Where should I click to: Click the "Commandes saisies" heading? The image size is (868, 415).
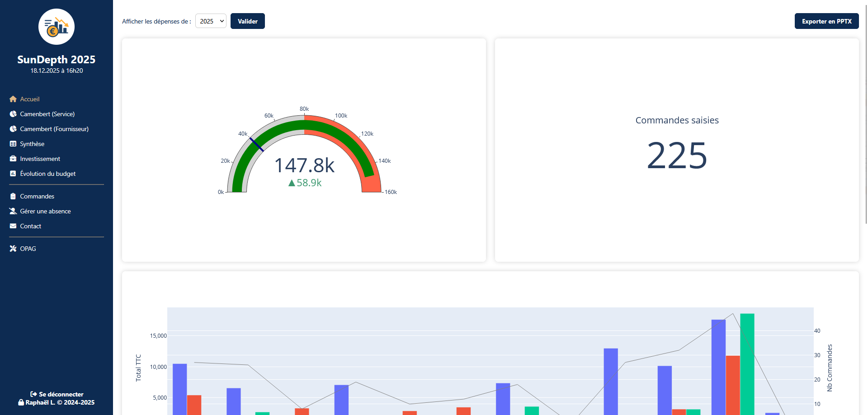click(x=677, y=120)
